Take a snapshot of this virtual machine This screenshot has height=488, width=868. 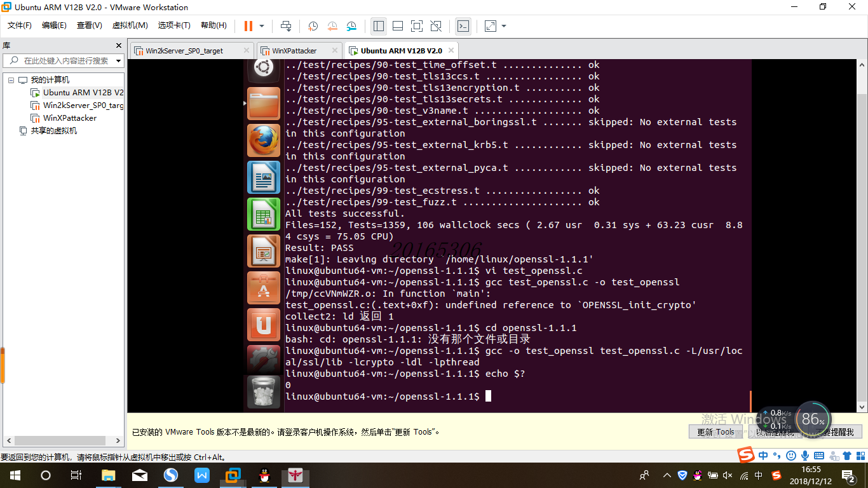click(313, 26)
